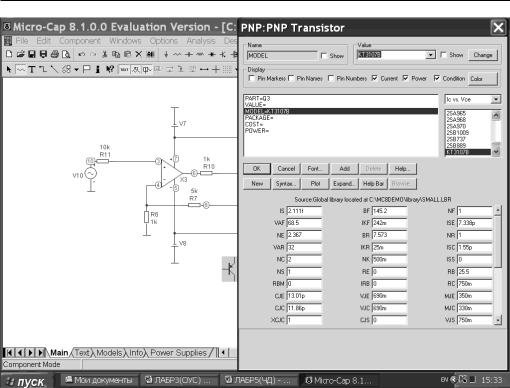
Task: Open a file via toolbar folder icon
Action: tap(21, 54)
